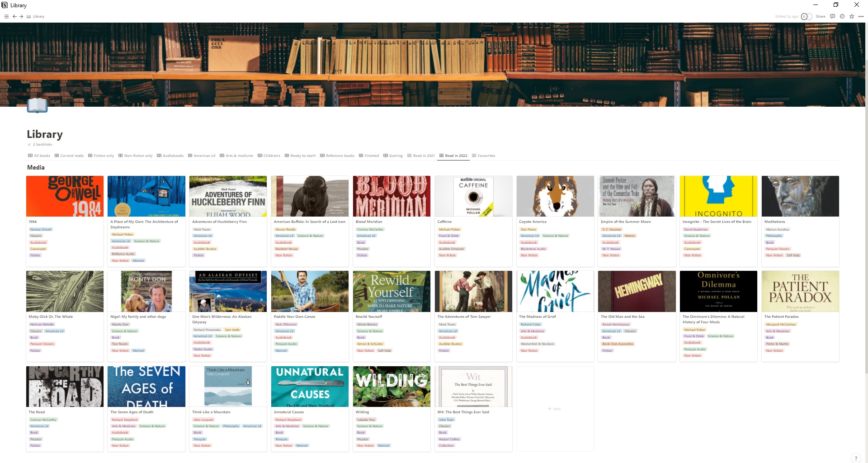Screen dimensions: 868x463
Task: Open the Fiction only tab
Action: point(101,156)
